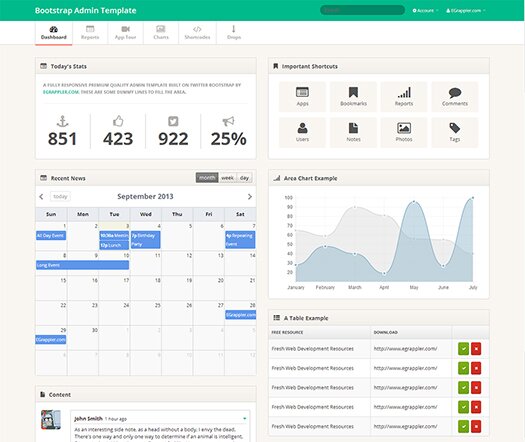The height and width of the screenshot is (442, 525).
Task: Approve second table row with green check
Action: click(463, 368)
